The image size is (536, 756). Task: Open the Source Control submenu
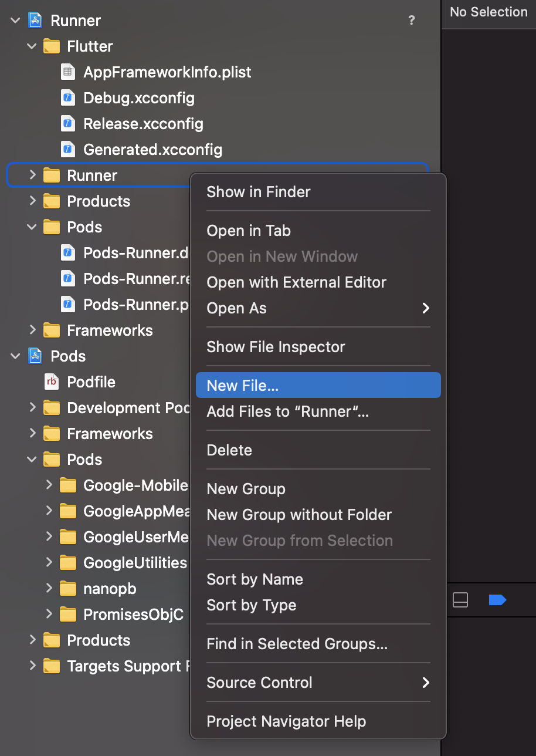click(x=260, y=683)
